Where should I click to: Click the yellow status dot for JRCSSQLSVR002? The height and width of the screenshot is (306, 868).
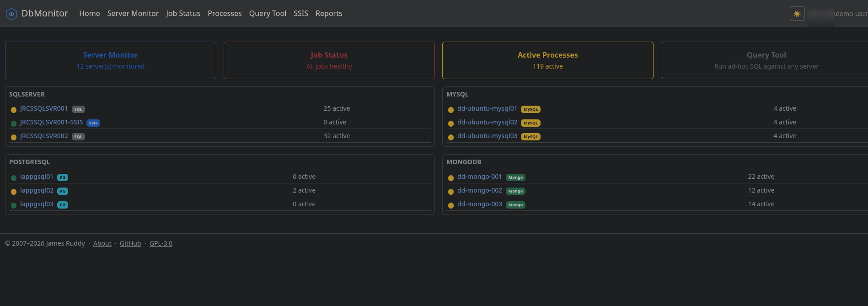[x=14, y=137]
